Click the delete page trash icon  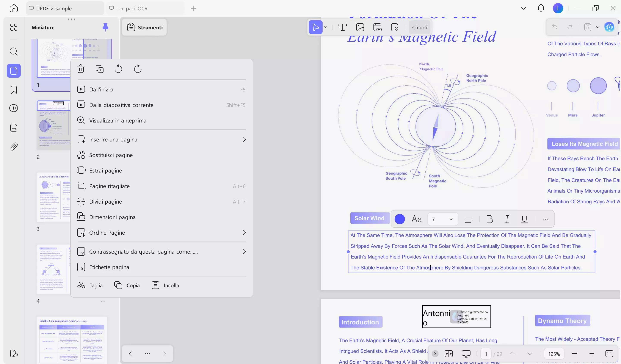point(81,69)
